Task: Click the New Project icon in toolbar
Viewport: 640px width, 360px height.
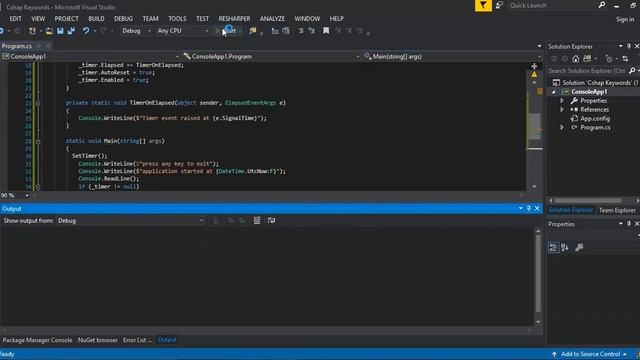Action: tap(32, 31)
